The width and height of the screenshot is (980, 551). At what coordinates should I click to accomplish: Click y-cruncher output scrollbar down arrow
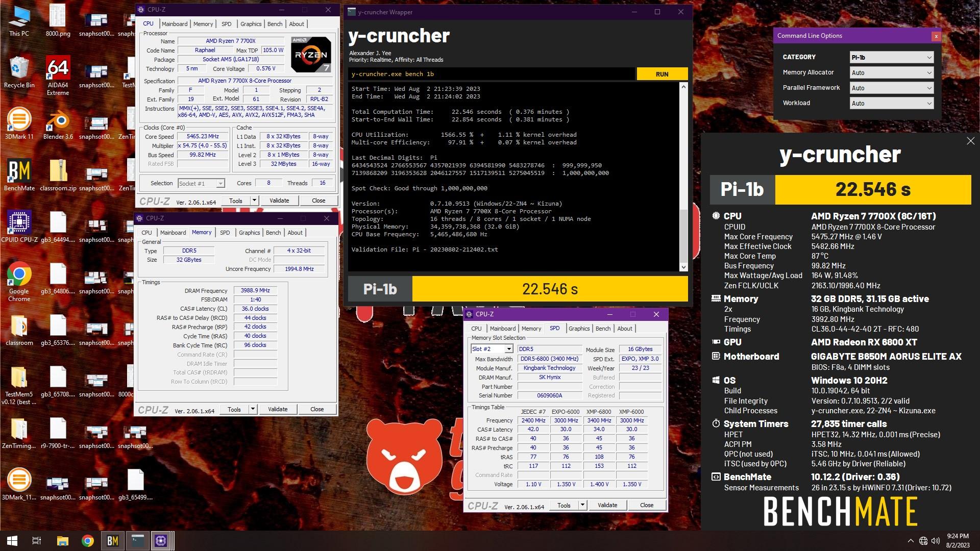pyautogui.click(x=683, y=267)
